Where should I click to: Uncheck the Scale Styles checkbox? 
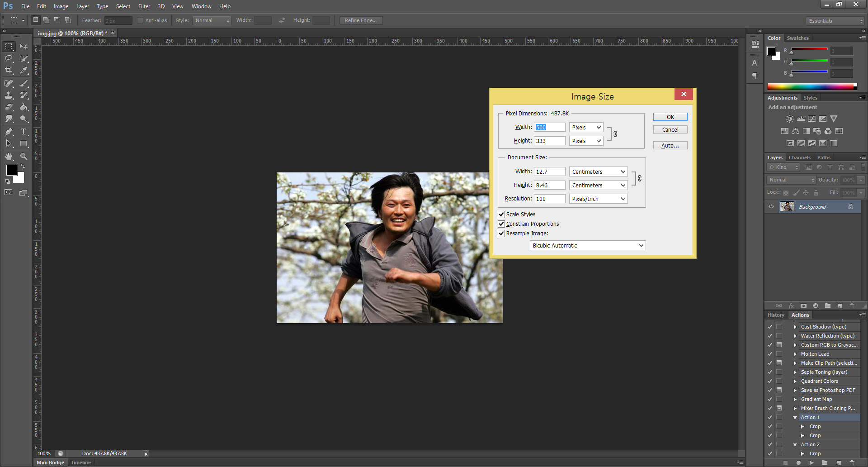click(501, 214)
